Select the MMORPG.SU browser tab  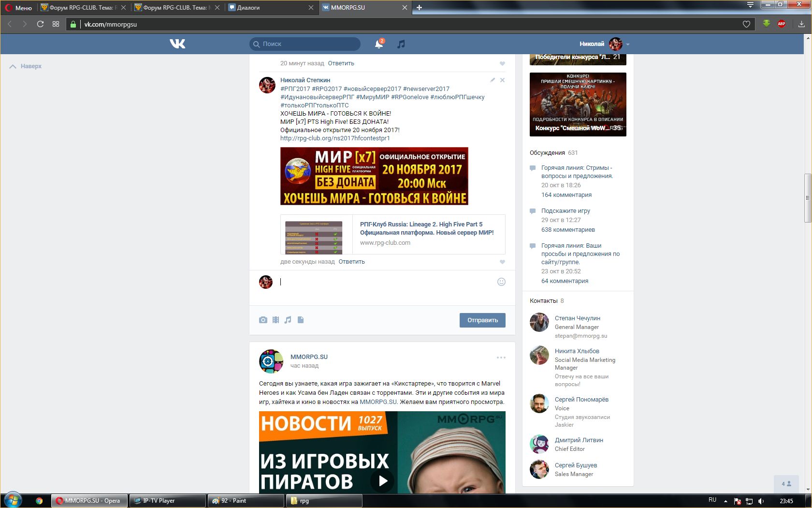(x=365, y=7)
